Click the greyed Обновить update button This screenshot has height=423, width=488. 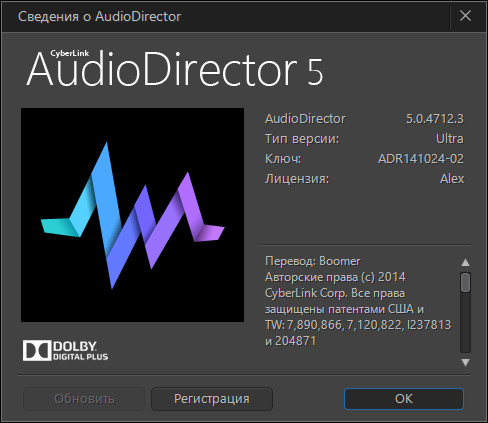coord(84,399)
